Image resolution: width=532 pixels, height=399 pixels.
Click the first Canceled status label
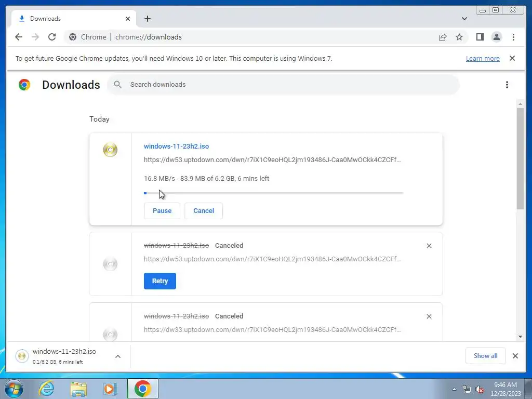(229, 246)
